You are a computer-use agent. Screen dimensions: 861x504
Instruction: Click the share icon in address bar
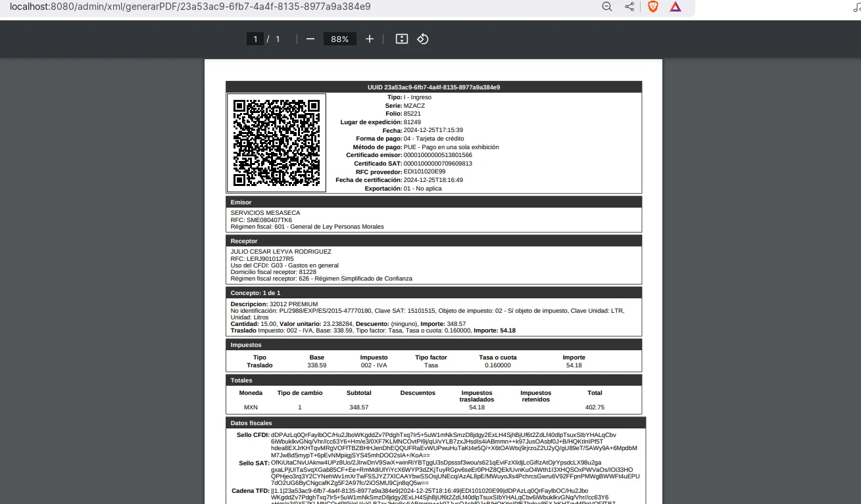point(629,7)
